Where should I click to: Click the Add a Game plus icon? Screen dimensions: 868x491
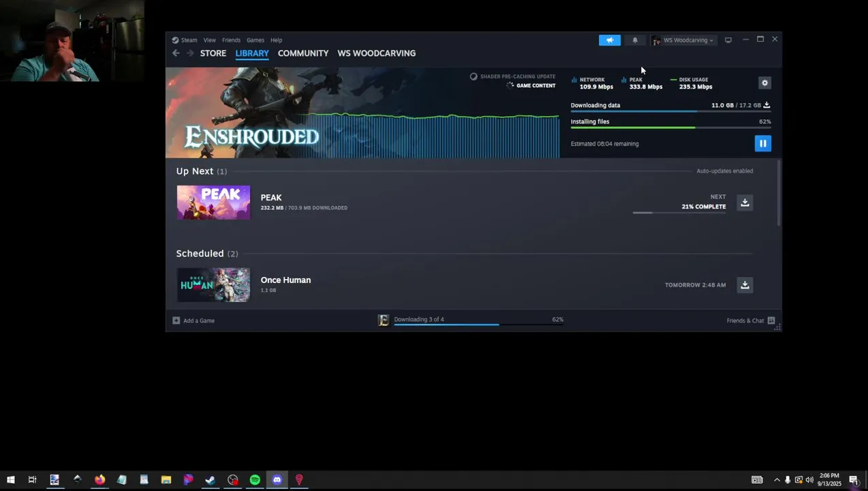tap(176, 321)
